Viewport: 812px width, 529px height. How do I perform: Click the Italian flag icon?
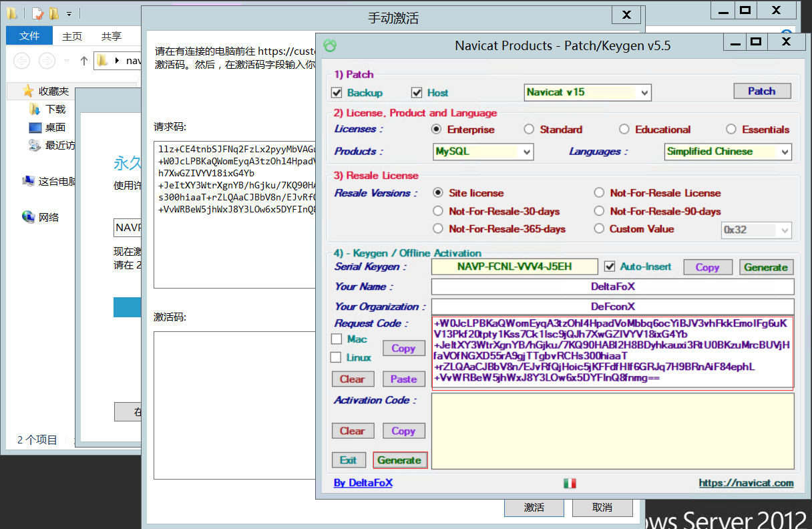click(x=570, y=483)
